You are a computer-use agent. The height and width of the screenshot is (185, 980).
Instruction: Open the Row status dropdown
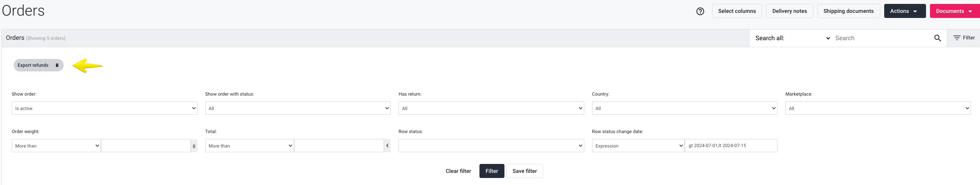[491, 146]
